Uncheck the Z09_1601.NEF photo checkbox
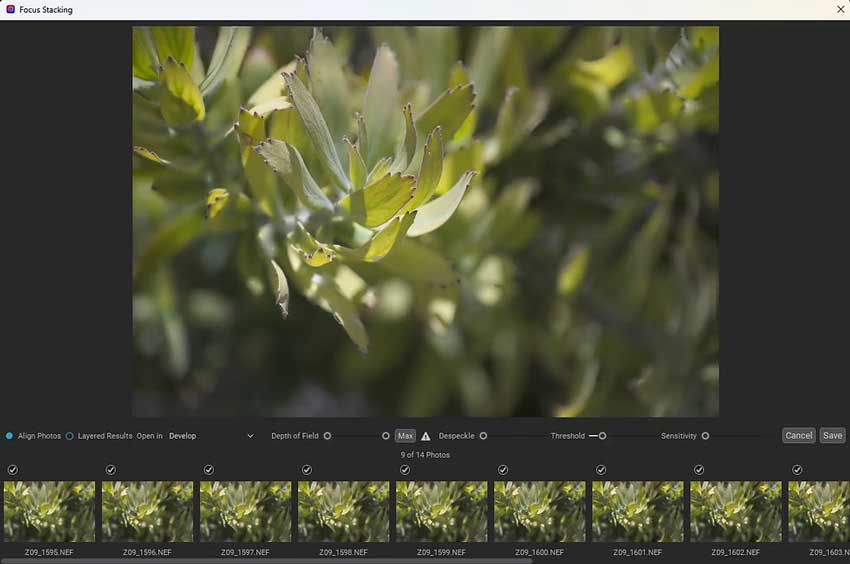Viewport: 850px width, 564px height. (601, 470)
